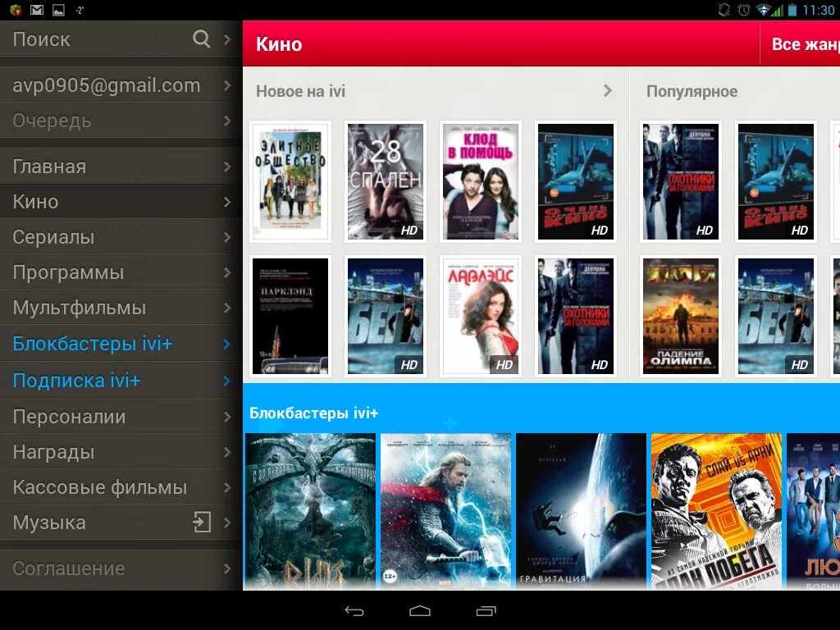Open Очень кино poster under Новое
This screenshot has height=630, width=840.
pos(576,181)
